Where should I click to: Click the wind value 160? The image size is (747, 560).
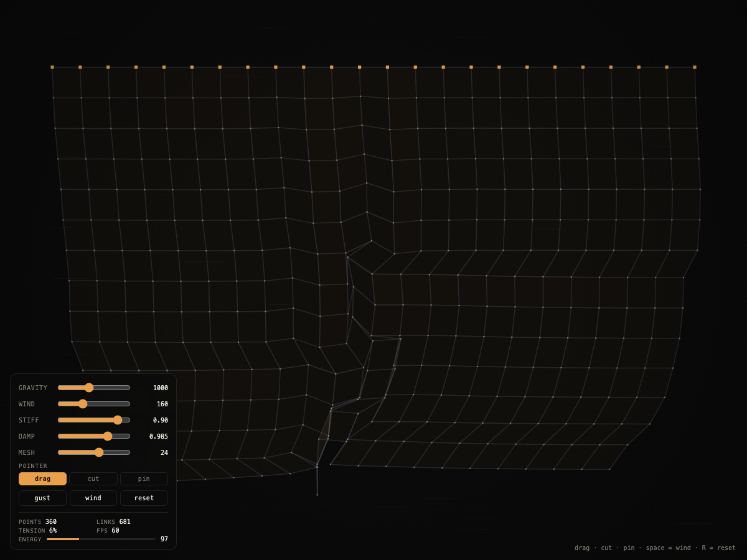tap(162, 404)
